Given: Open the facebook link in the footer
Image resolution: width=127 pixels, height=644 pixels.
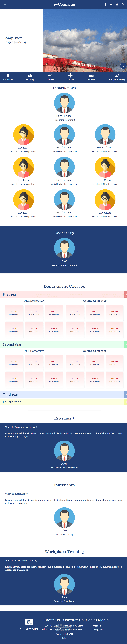Looking at the screenshot, I should pyautogui.click(x=98, y=626).
